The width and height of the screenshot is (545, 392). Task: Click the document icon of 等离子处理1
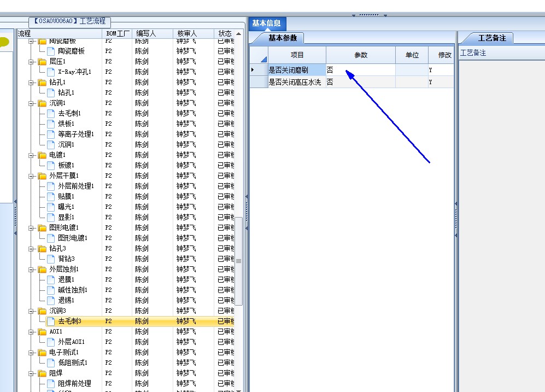tap(51, 134)
